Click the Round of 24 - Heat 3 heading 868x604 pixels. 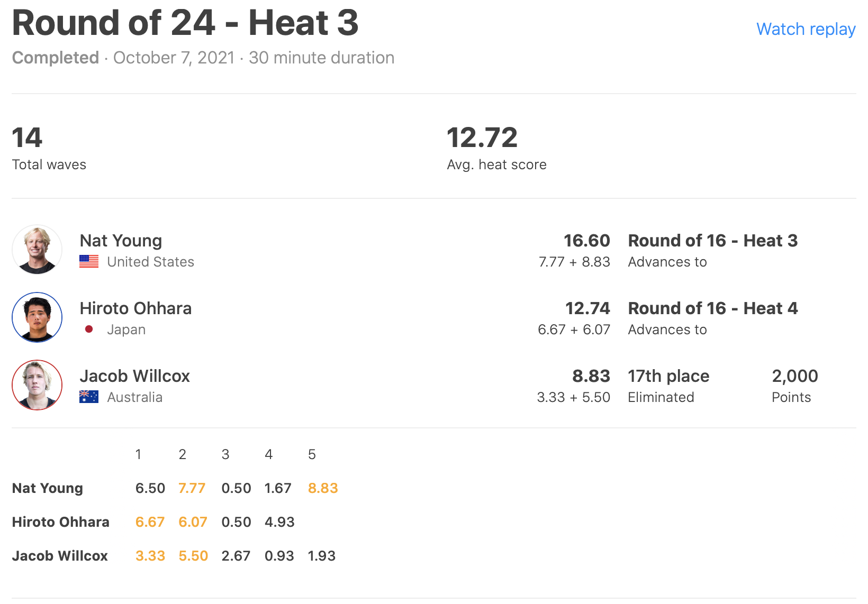[x=185, y=23]
